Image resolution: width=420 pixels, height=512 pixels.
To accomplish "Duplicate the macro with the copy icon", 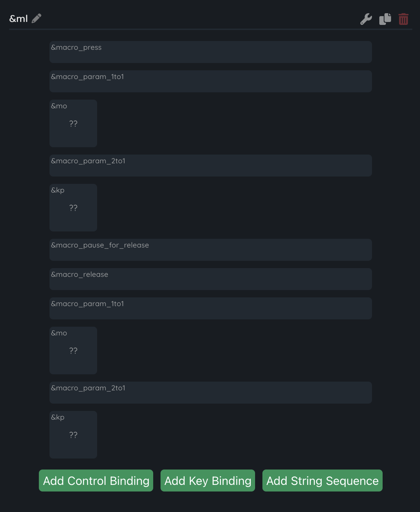I will [385, 19].
